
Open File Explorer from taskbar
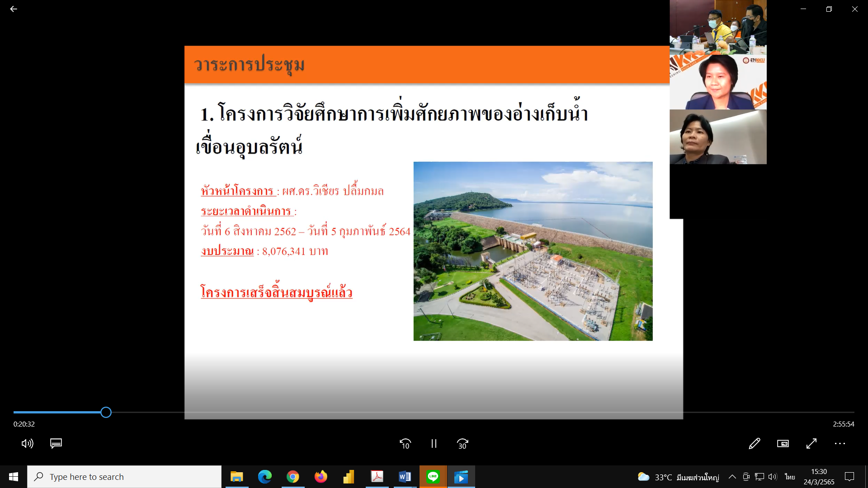[237, 477]
